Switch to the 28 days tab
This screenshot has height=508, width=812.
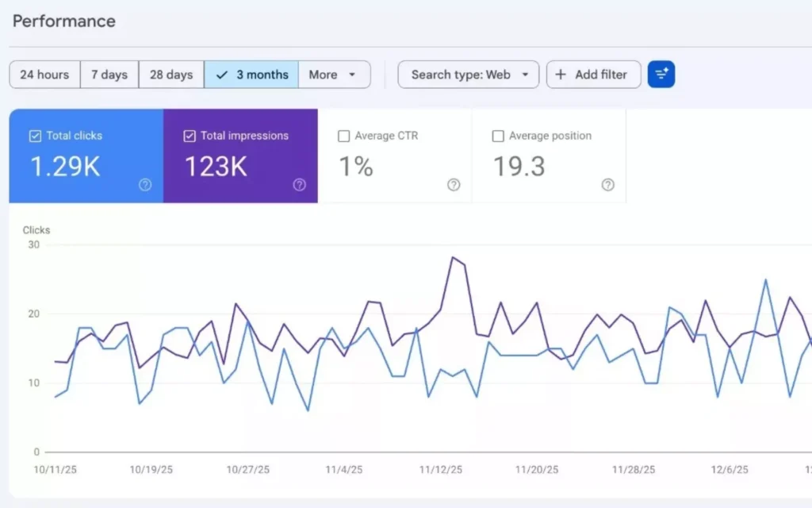(x=170, y=74)
